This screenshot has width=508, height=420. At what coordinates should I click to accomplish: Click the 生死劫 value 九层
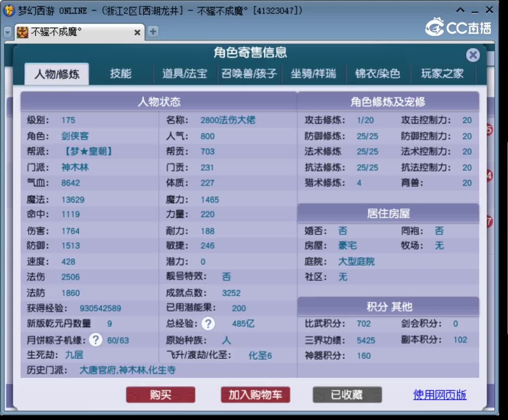[x=74, y=355]
